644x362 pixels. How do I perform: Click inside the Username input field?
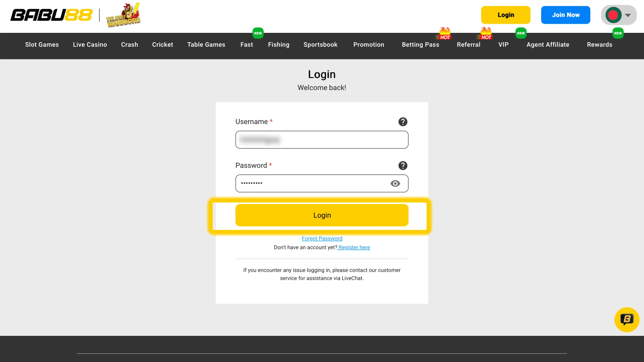(322, 140)
